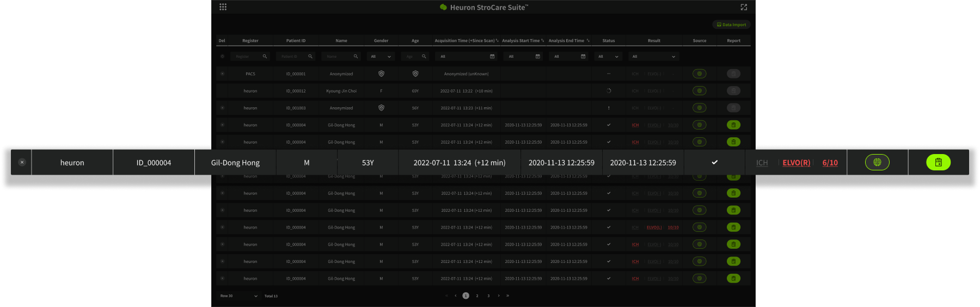Jump to last page with double right arrow

click(x=507, y=296)
